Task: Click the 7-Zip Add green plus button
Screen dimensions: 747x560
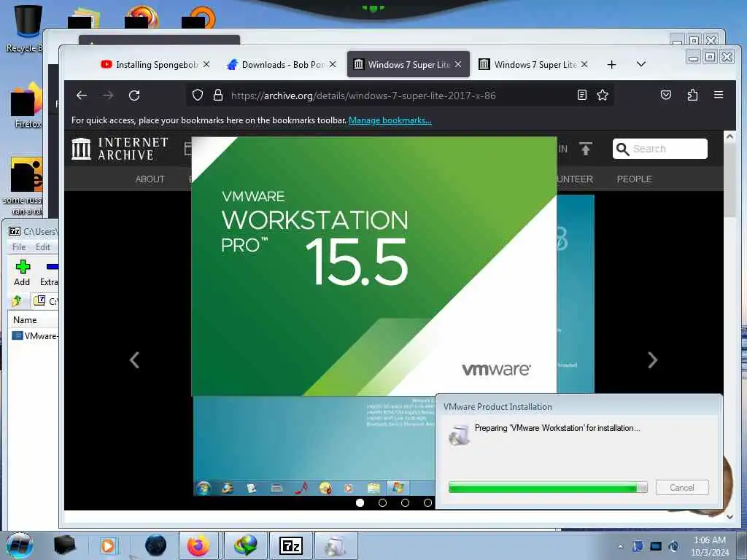Action: 22,273
